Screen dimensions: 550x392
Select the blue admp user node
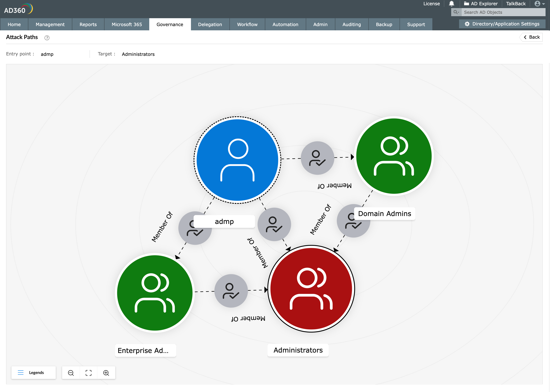click(x=237, y=160)
